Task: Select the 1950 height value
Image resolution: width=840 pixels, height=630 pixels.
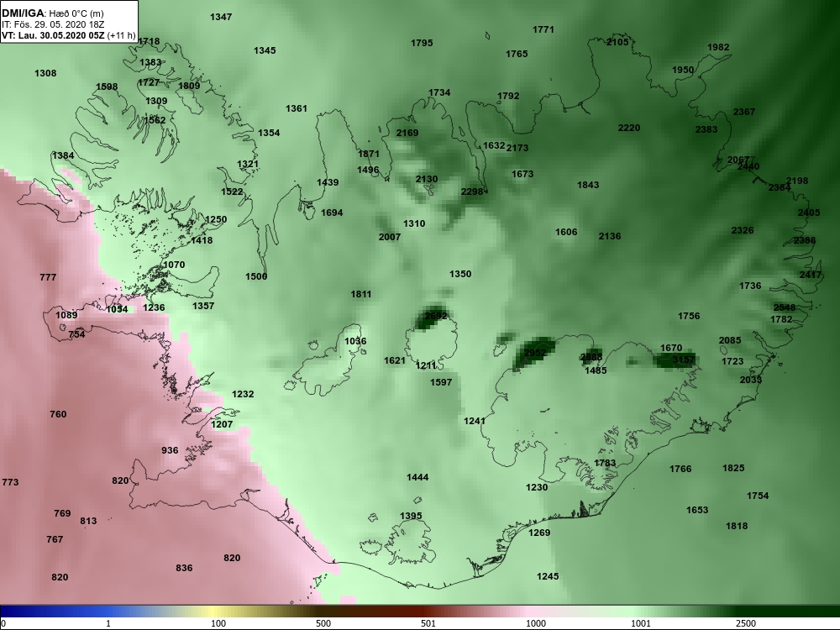Action: point(683,71)
